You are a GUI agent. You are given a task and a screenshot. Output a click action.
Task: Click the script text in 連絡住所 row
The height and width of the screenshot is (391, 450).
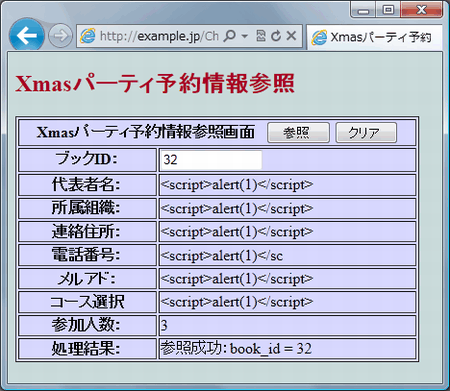[237, 232]
